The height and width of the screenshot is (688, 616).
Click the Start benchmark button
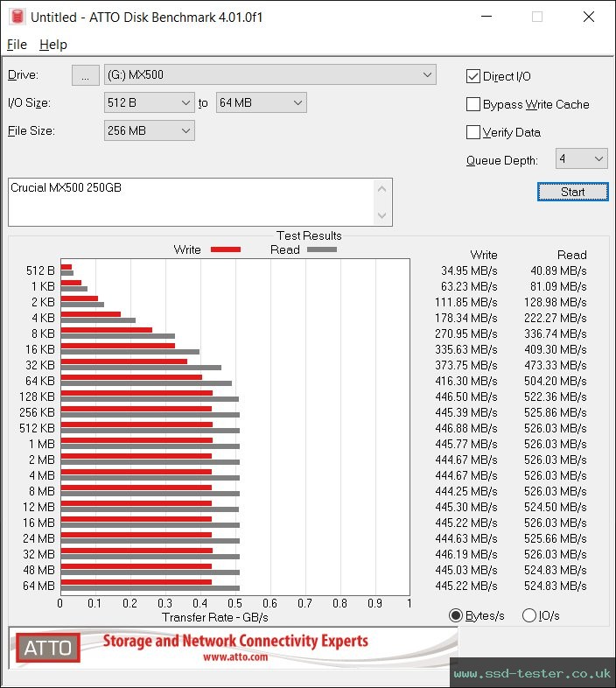pos(572,192)
